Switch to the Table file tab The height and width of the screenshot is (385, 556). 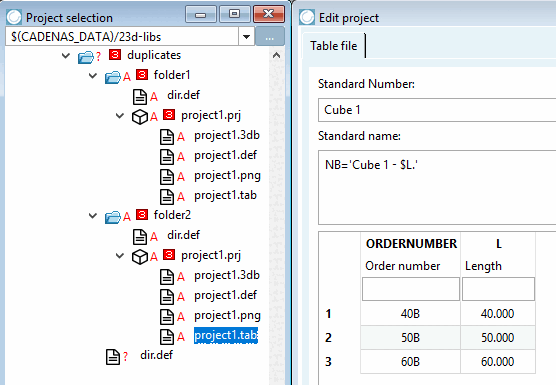[x=334, y=46]
